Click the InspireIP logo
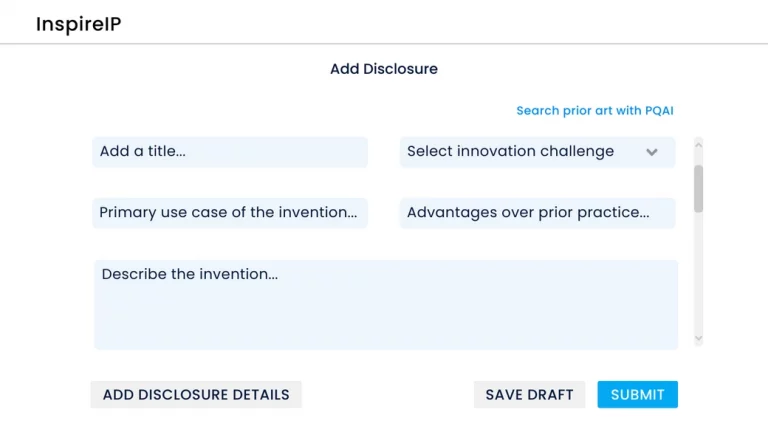The image size is (768, 432). (78, 24)
